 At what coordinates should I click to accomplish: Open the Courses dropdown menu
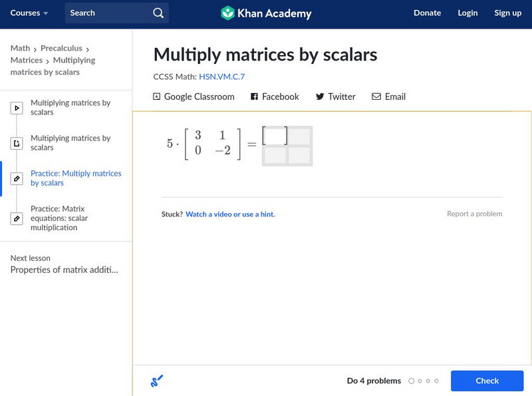[x=29, y=13]
